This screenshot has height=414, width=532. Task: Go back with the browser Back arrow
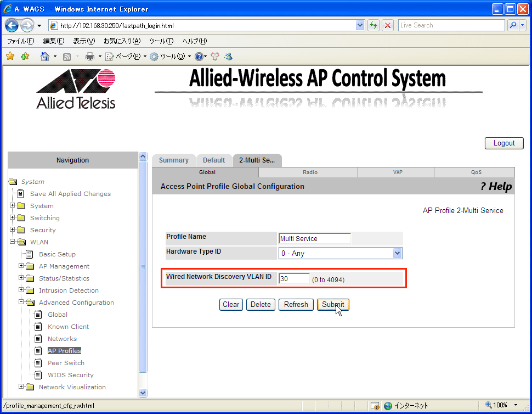click(12, 25)
